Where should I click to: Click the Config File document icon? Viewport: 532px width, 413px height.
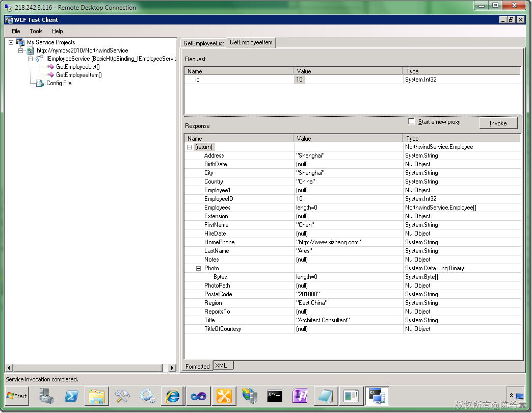point(40,83)
